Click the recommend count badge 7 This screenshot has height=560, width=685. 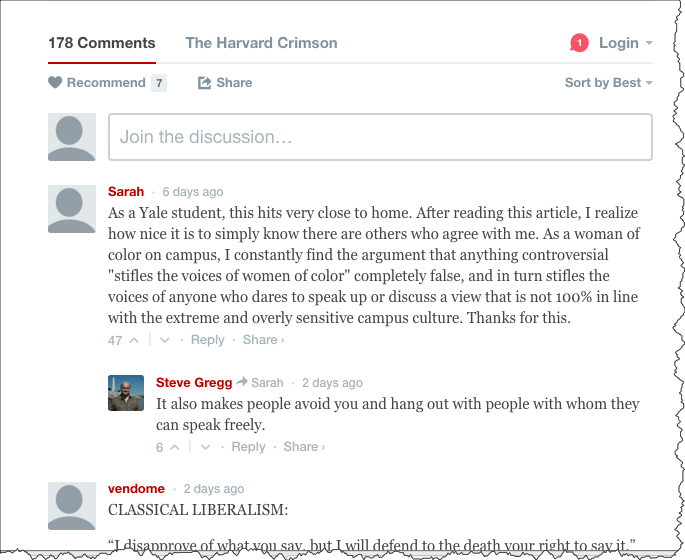159,83
